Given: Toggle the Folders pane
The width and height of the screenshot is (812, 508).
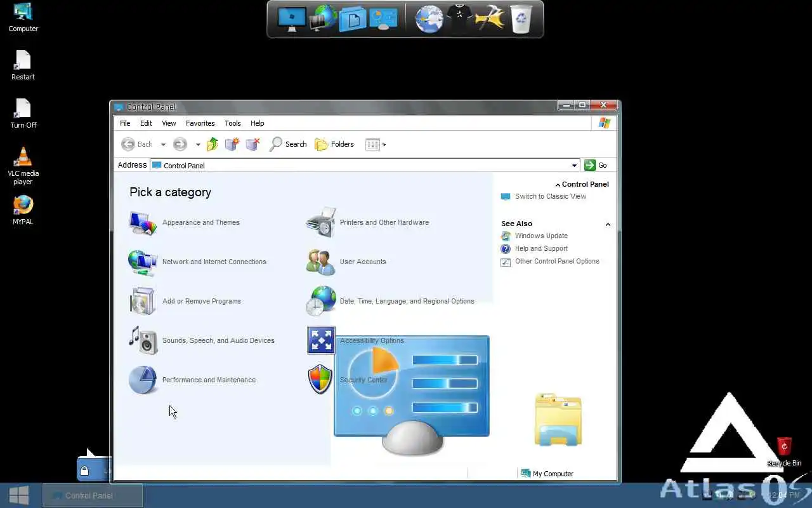Looking at the screenshot, I should [x=334, y=144].
